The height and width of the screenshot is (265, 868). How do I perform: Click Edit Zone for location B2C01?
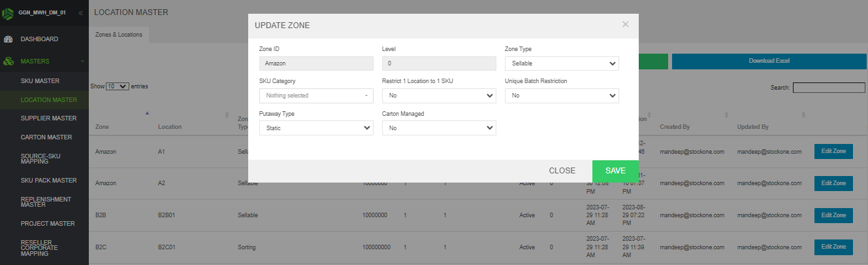coord(833,247)
